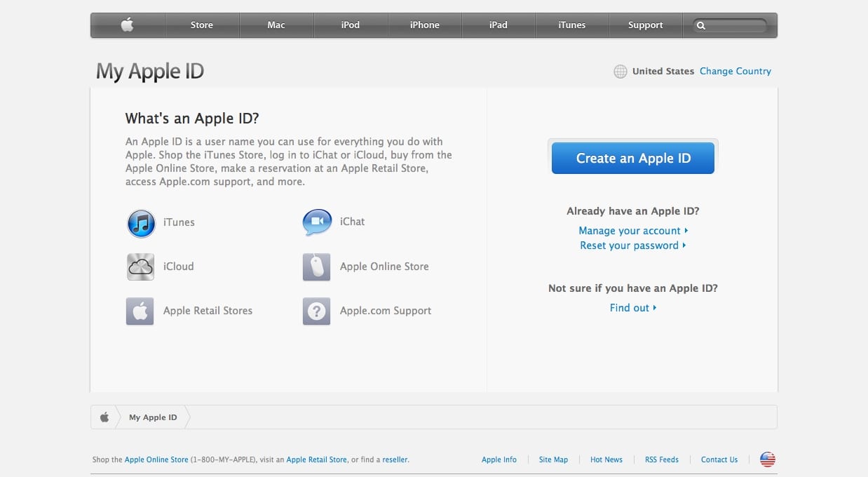Go to the iPod navigation tab
Viewport: 868px width, 477px height.
pyautogui.click(x=351, y=25)
